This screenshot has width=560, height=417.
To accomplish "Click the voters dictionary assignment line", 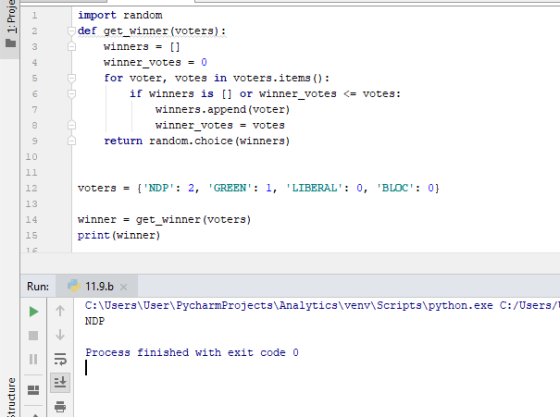I will [x=259, y=188].
